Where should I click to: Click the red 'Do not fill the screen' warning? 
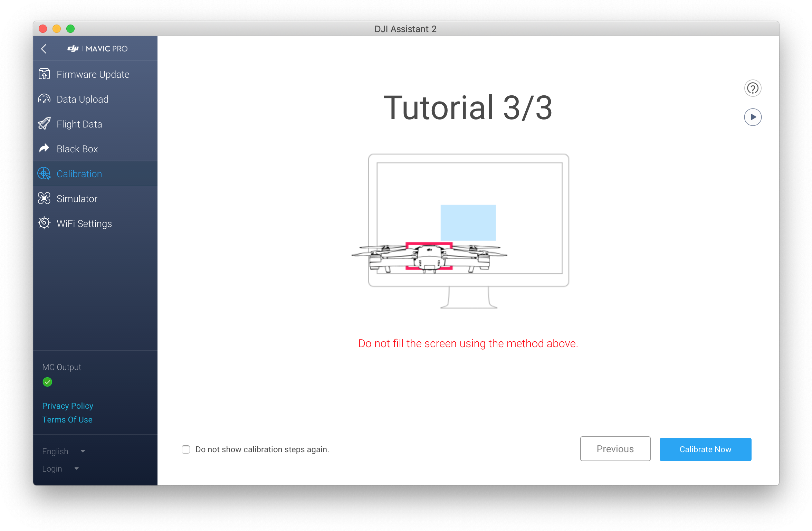pos(468,343)
